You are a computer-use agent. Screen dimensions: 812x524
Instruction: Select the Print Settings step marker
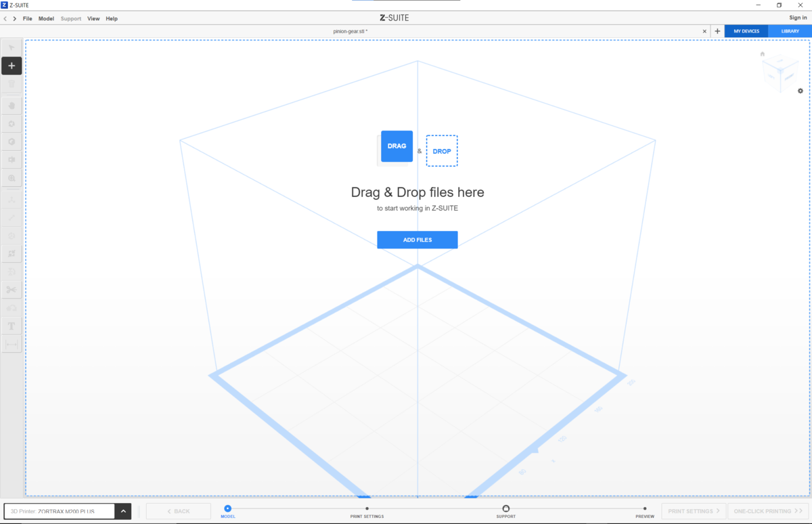367,508
